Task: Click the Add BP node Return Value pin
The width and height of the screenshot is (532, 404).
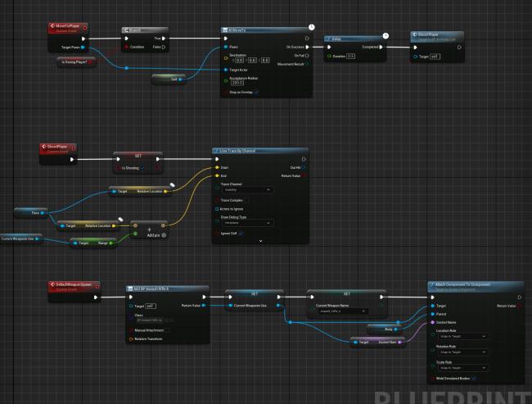Action: click(x=204, y=306)
